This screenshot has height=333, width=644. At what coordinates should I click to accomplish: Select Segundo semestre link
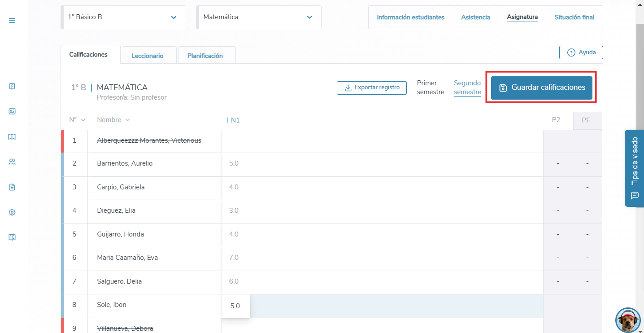point(467,88)
